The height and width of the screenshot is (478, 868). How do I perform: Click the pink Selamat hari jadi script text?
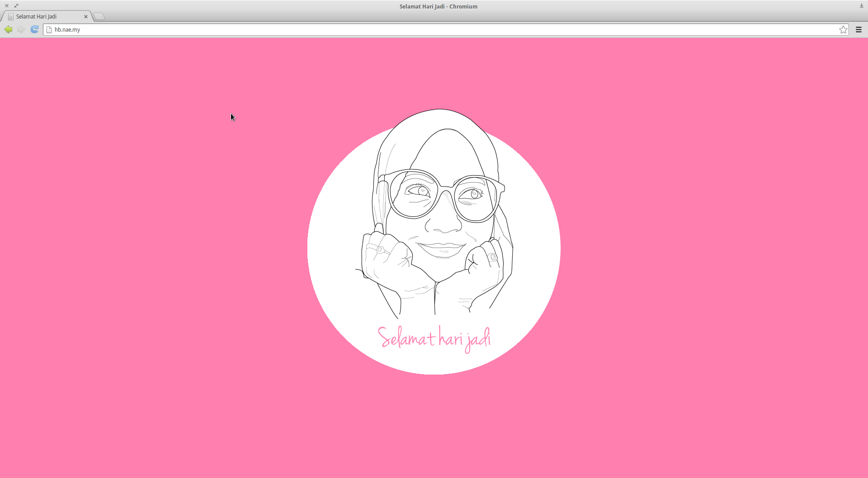pos(434,339)
